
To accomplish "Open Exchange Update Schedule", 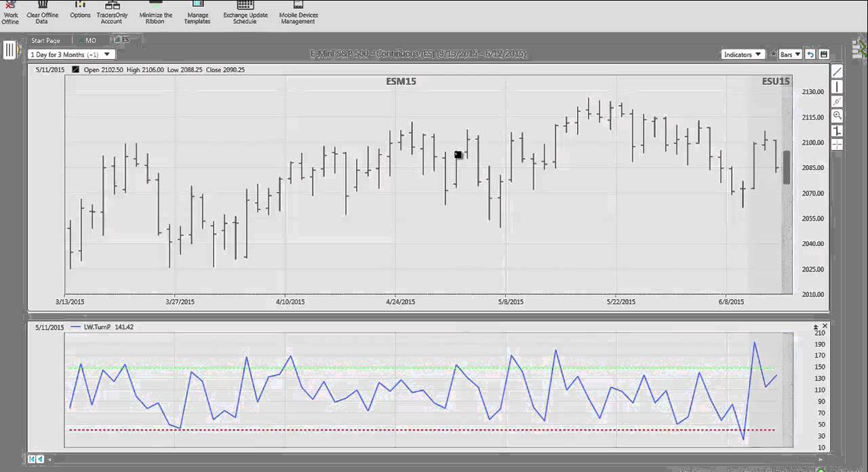I will tap(245, 14).
